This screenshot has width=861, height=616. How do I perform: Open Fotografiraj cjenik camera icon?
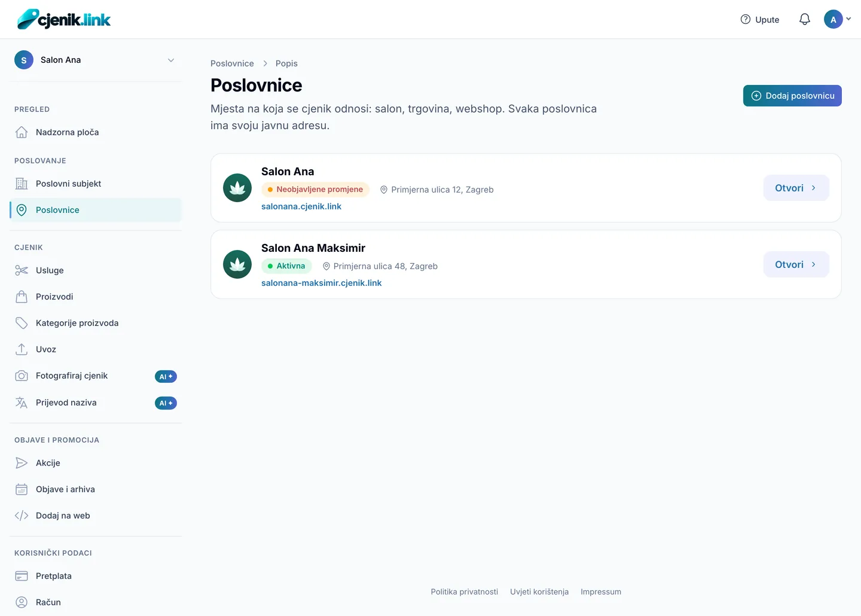pyautogui.click(x=22, y=376)
